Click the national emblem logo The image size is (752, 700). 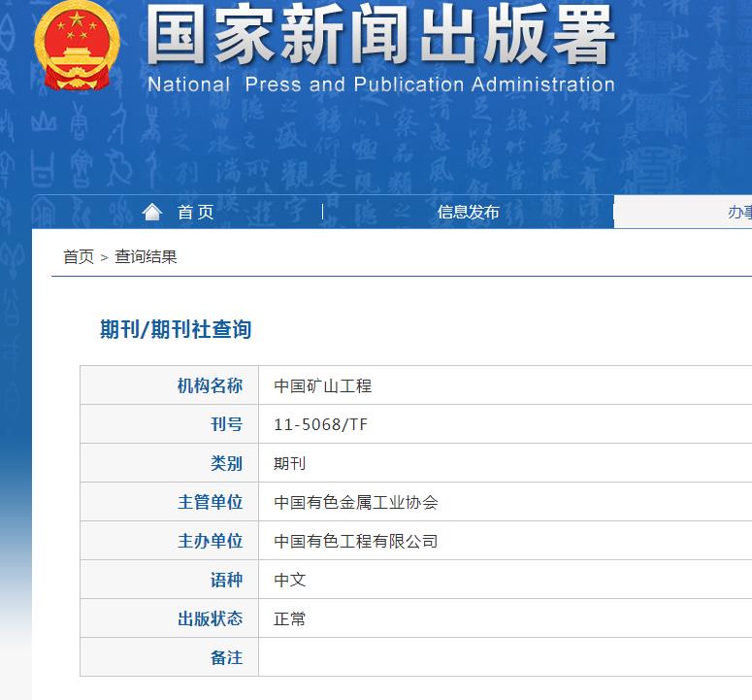click(x=77, y=46)
